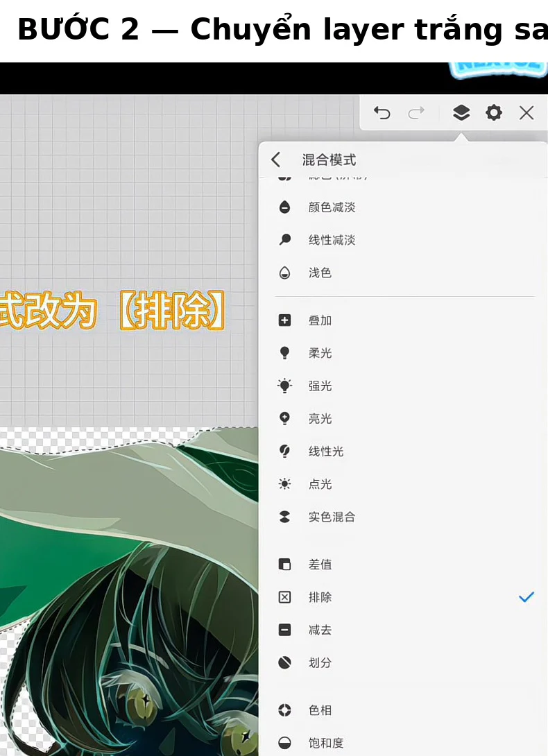Click the undo arrow icon
The image size is (548, 756).
382,113
